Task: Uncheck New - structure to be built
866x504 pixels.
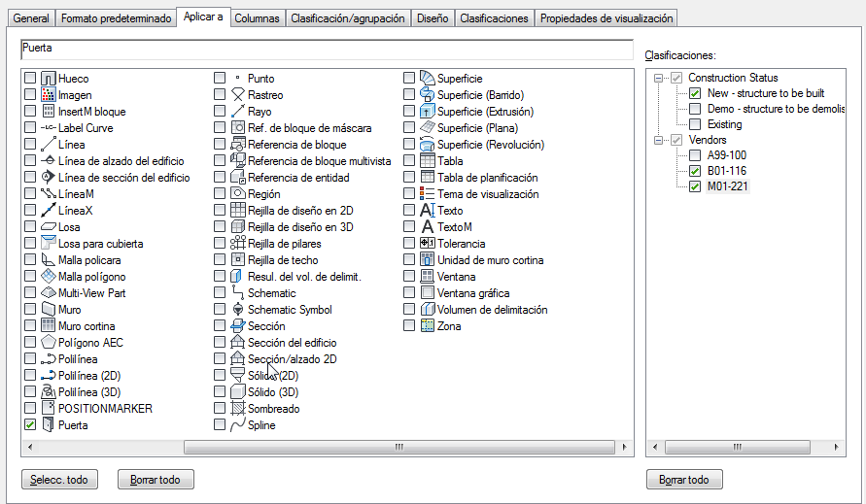Action: [695, 93]
